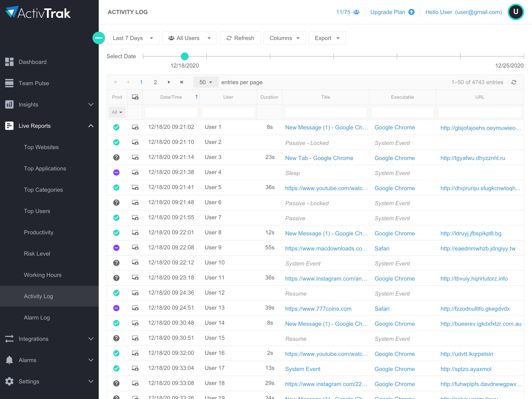Open the All Users filter dropdown
The image size is (532, 399).
click(x=189, y=38)
